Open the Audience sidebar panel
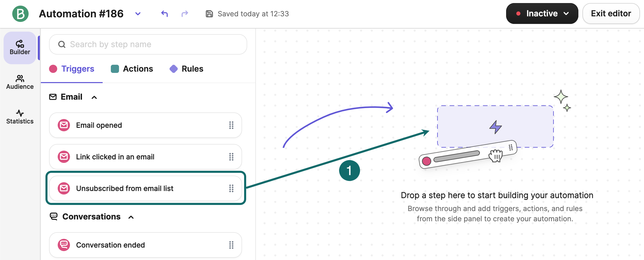Viewport: 644px width, 260px height. (x=20, y=82)
